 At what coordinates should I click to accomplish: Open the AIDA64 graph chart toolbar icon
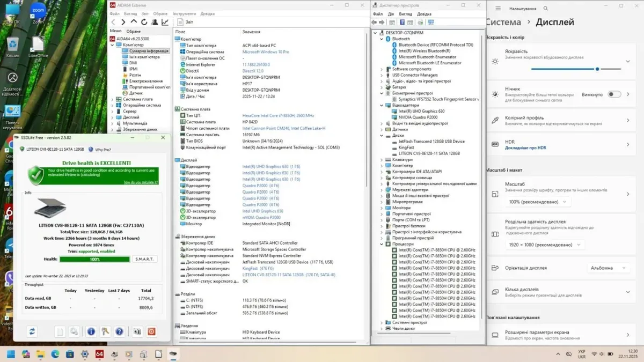tap(165, 23)
